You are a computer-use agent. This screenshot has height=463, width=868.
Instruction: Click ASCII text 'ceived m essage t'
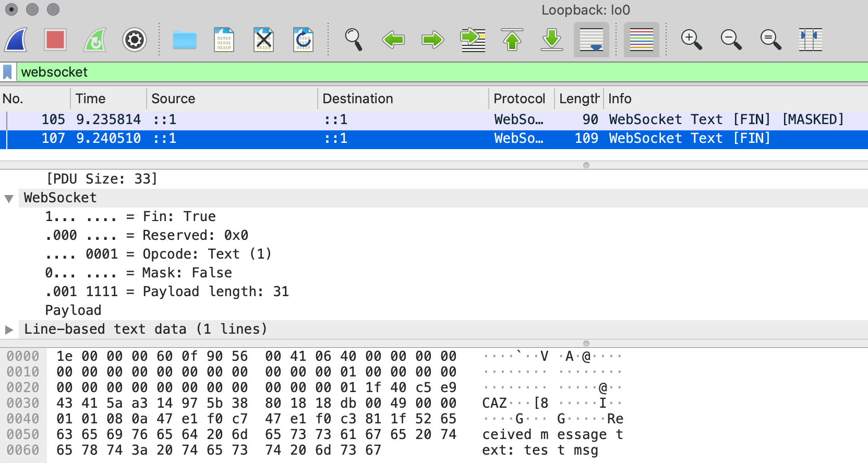552,435
